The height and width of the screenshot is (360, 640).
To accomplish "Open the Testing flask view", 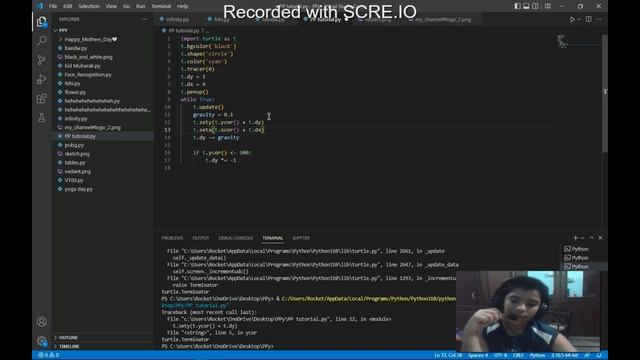I will tap(42, 118).
